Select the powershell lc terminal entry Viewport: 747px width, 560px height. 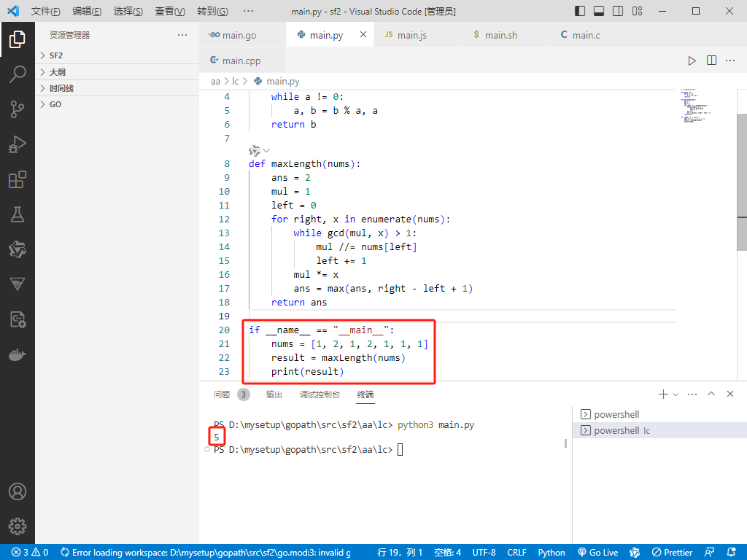point(659,430)
